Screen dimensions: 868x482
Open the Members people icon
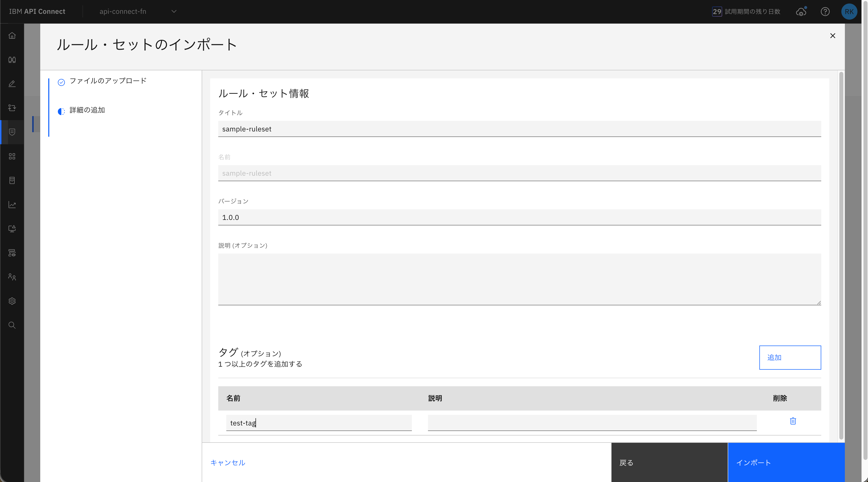12,277
